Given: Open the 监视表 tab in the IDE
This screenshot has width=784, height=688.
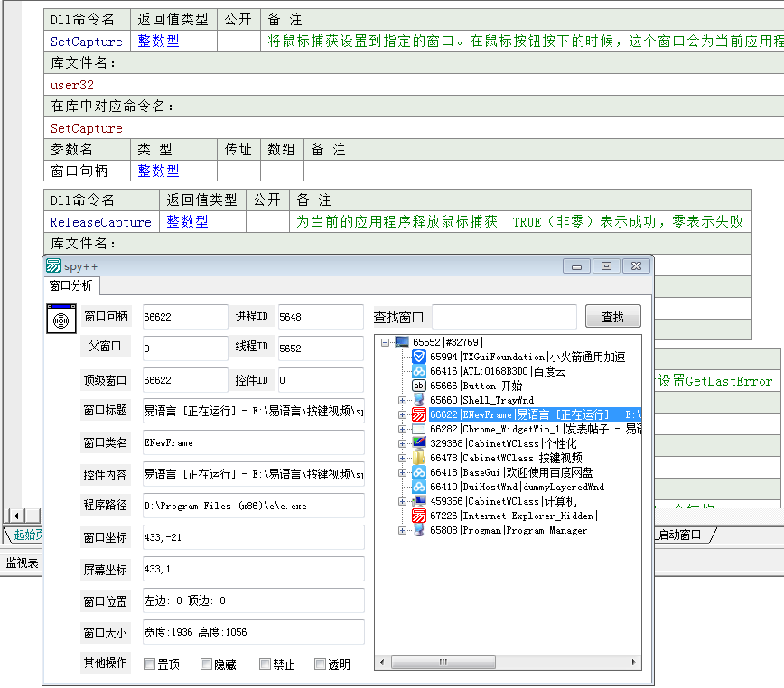Looking at the screenshot, I should (x=22, y=563).
